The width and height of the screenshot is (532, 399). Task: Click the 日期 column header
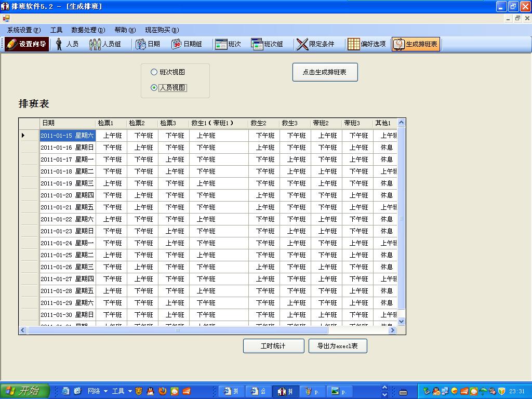click(x=68, y=123)
